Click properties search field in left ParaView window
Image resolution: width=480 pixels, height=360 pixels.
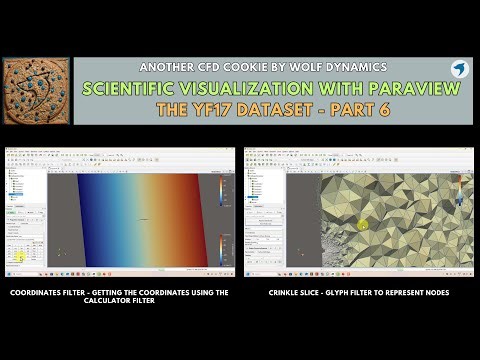point(25,216)
